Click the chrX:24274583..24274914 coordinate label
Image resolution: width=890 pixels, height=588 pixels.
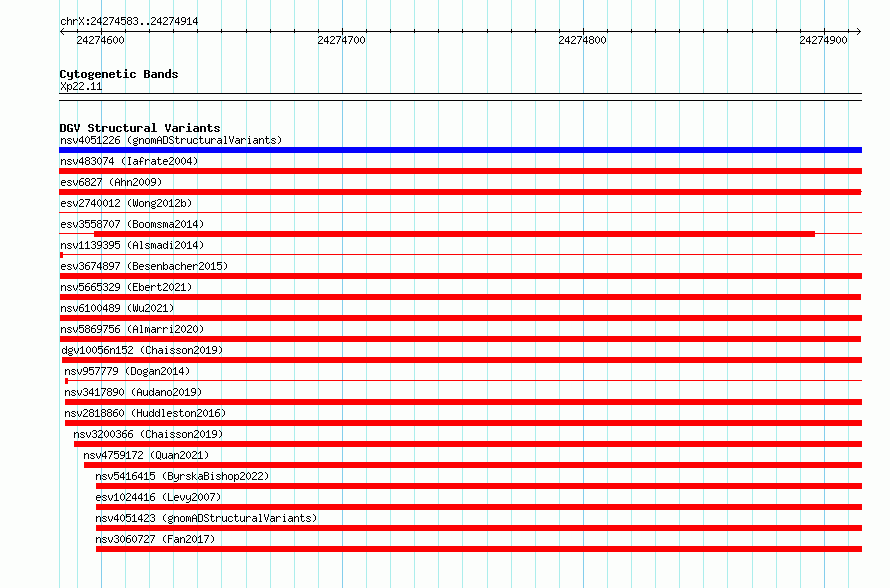(129, 21)
